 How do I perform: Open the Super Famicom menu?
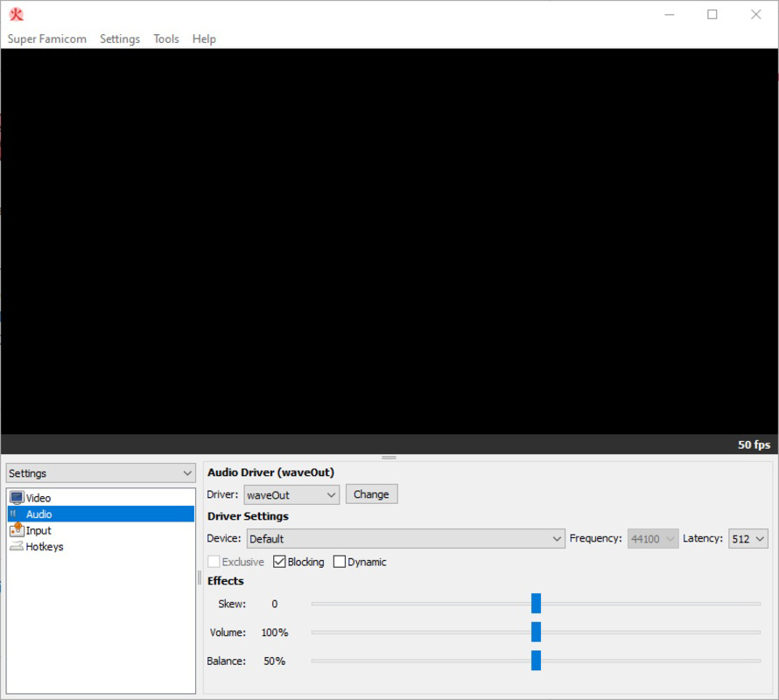point(46,38)
